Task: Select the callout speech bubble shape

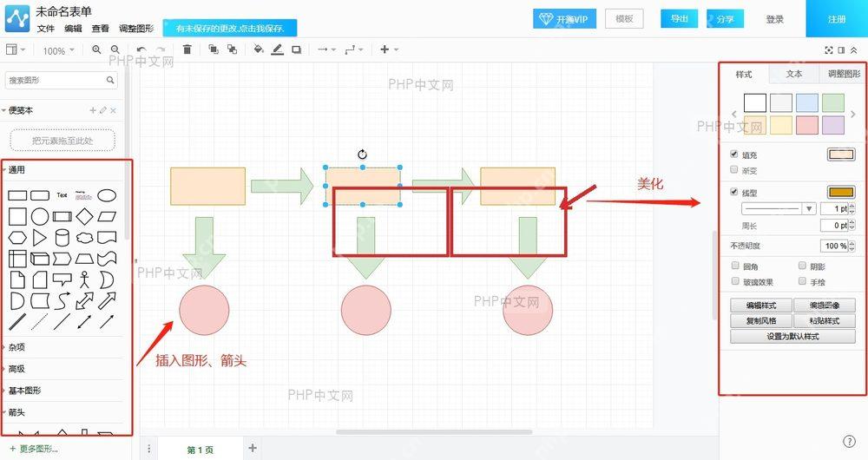Action: click(62, 279)
